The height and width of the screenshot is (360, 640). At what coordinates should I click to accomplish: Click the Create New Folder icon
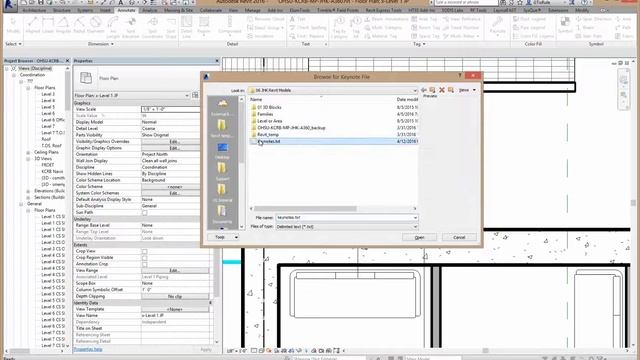click(x=451, y=90)
